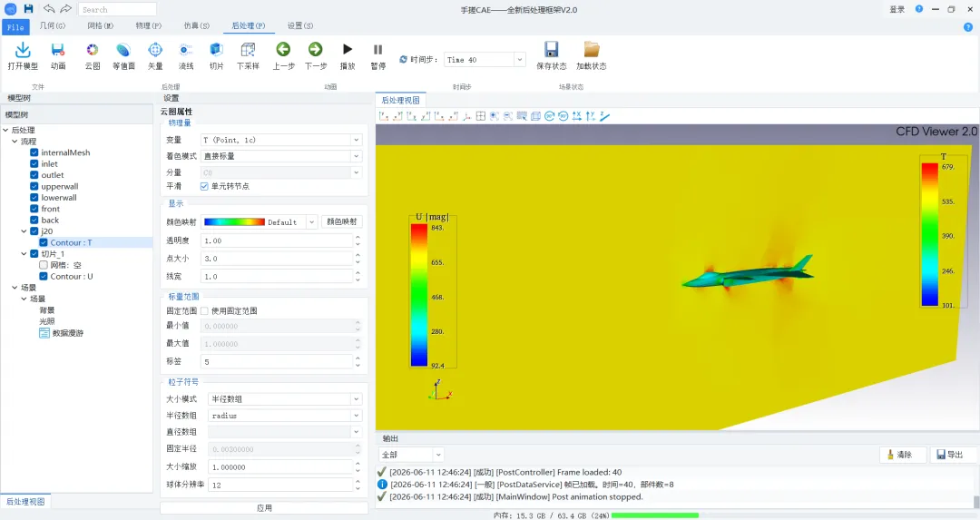Toggle the lowerwall checkbox
Viewport: 980px width, 520px height.
(34, 198)
